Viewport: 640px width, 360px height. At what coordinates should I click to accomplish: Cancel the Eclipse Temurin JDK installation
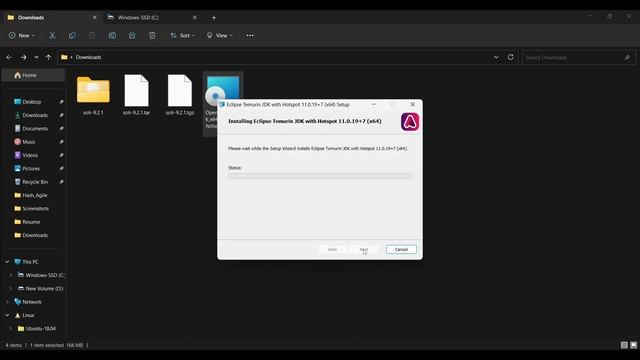pos(401,249)
